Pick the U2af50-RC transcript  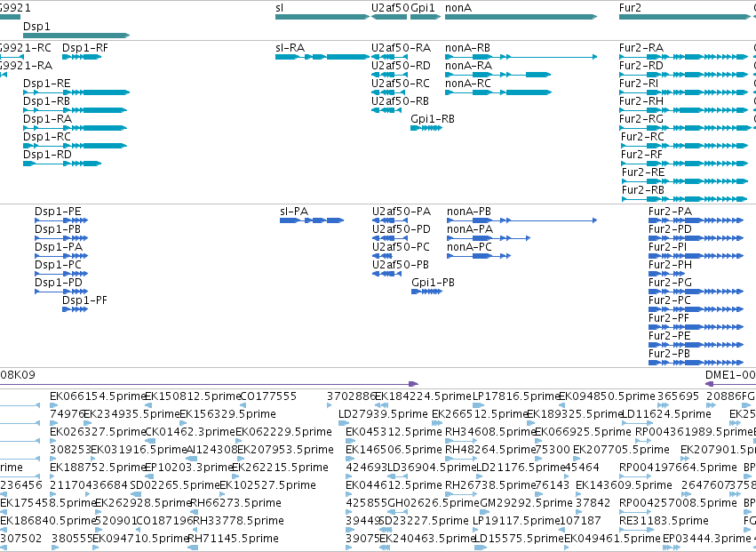pos(390,92)
